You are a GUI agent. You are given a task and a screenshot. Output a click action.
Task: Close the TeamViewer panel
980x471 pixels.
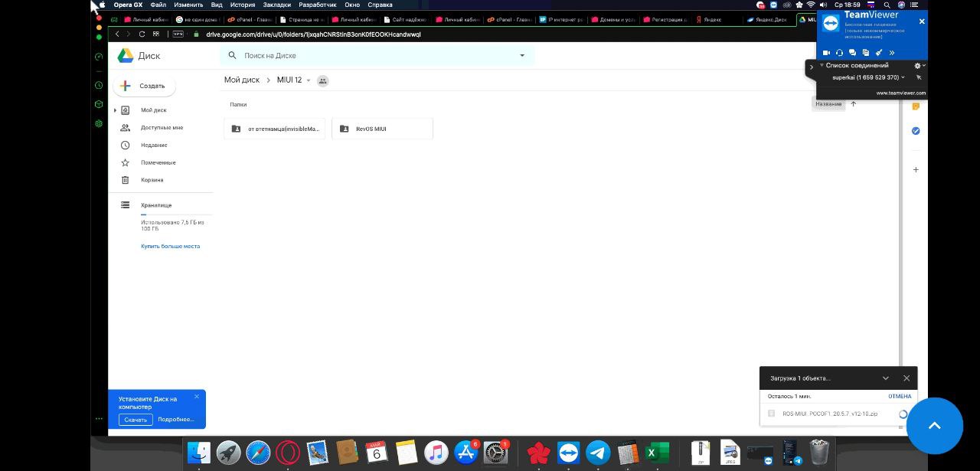tap(922, 21)
